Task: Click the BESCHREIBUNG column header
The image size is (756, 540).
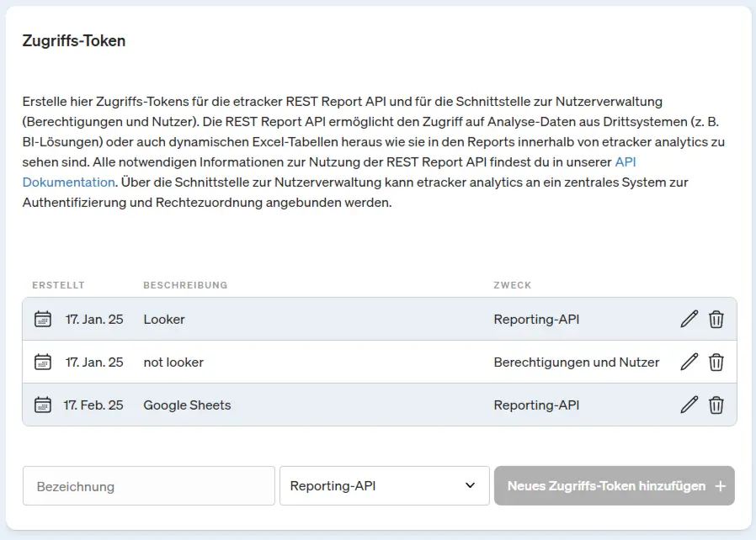Action: pyautogui.click(x=185, y=285)
